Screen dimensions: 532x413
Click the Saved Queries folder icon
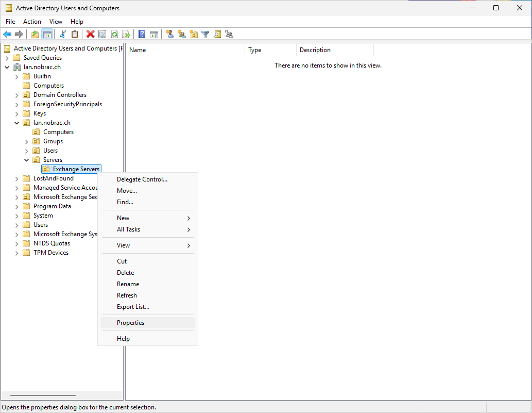pos(16,58)
